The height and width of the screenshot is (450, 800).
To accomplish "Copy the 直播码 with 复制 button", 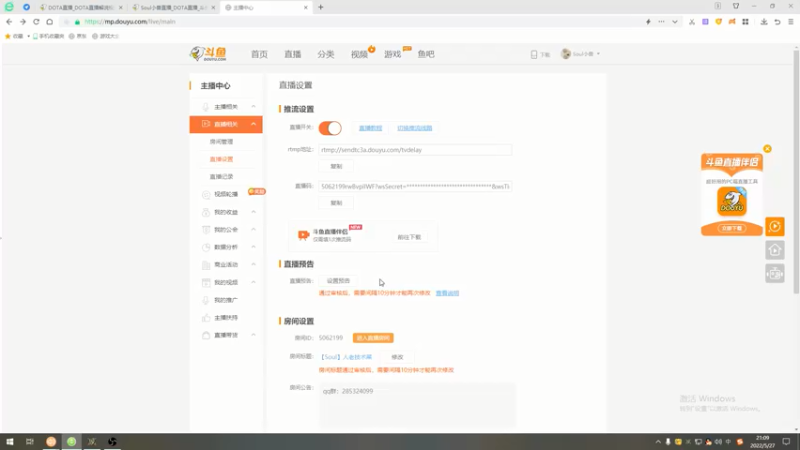I will 336,203.
